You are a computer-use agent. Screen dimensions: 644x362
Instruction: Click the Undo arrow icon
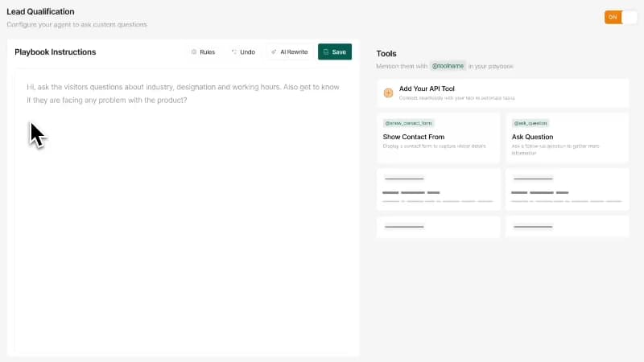point(234,52)
